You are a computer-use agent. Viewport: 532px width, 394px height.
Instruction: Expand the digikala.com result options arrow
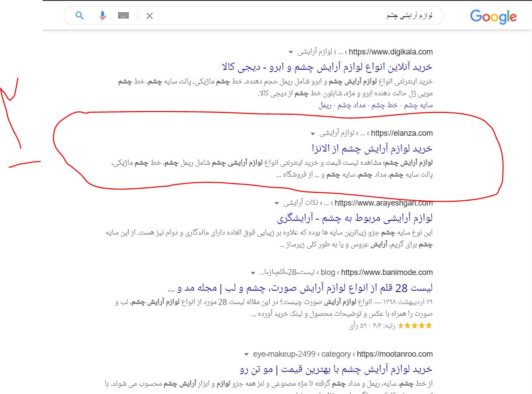pyautogui.click(x=291, y=52)
